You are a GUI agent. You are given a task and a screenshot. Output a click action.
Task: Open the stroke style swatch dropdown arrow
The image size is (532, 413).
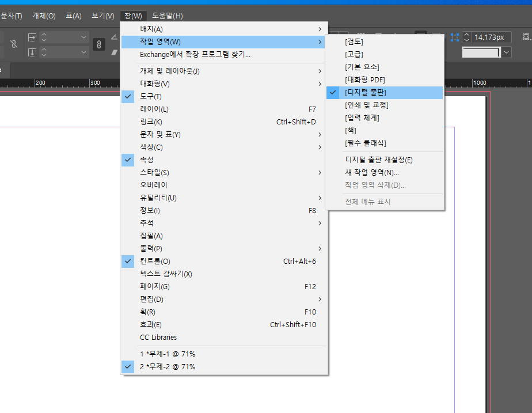[506, 52]
